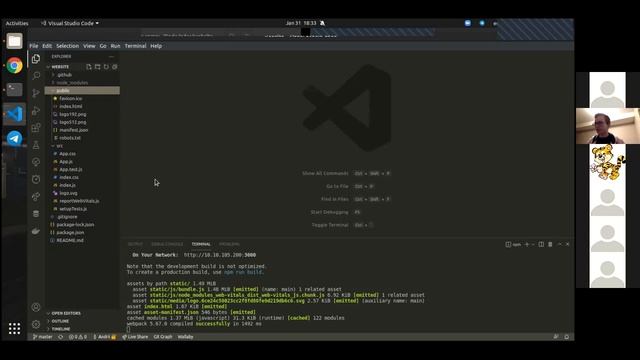Synchronize changes icon in status bar
Viewport: 640px width, 360px height.
(x=61, y=337)
